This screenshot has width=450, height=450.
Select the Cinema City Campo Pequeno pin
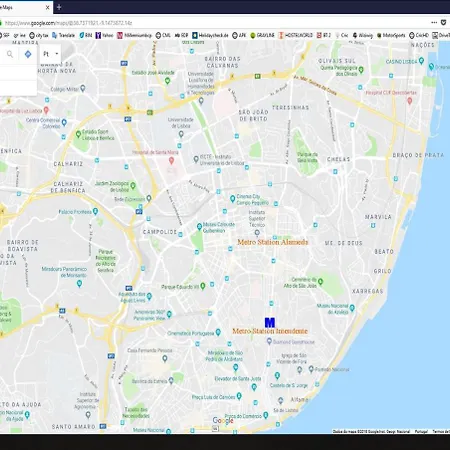tap(233, 199)
